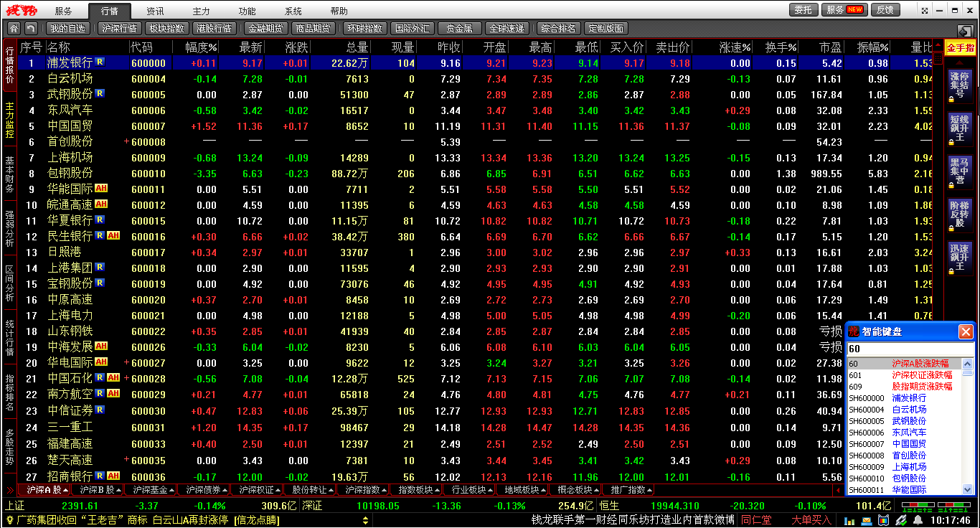Expand the 沪深指数 bottom tab menu

pyautogui.click(x=385, y=491)
